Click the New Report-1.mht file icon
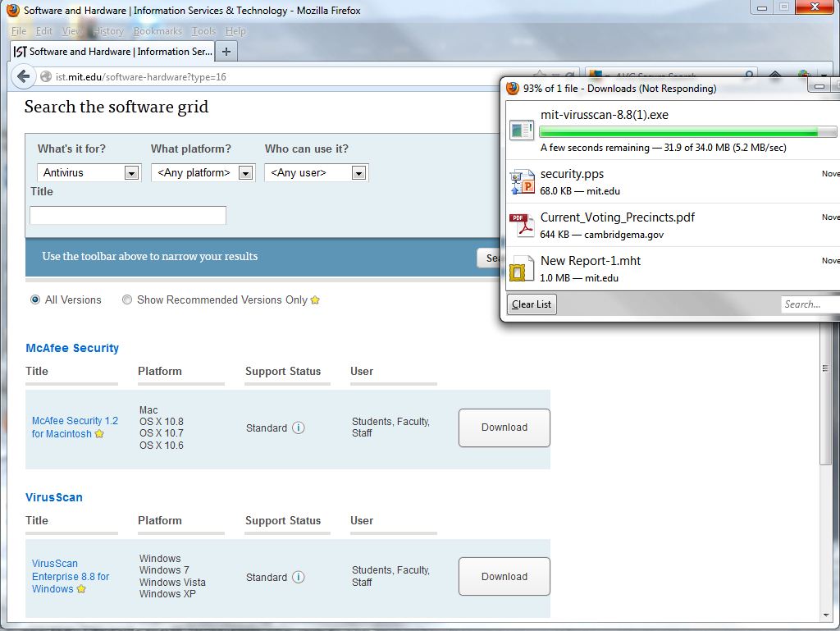Image resolution: width=840 pixels, height=631 pixels. 522,268
